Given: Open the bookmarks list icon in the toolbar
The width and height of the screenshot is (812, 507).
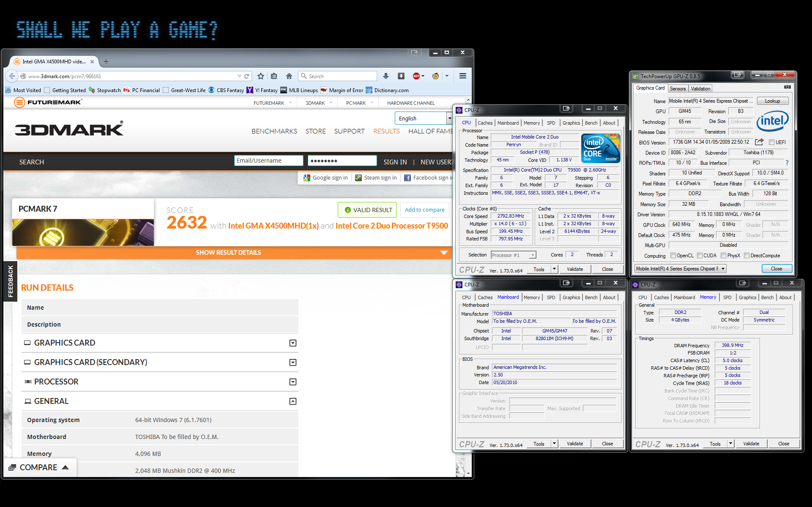Looking at the screenshot, I should click(274, 76).
